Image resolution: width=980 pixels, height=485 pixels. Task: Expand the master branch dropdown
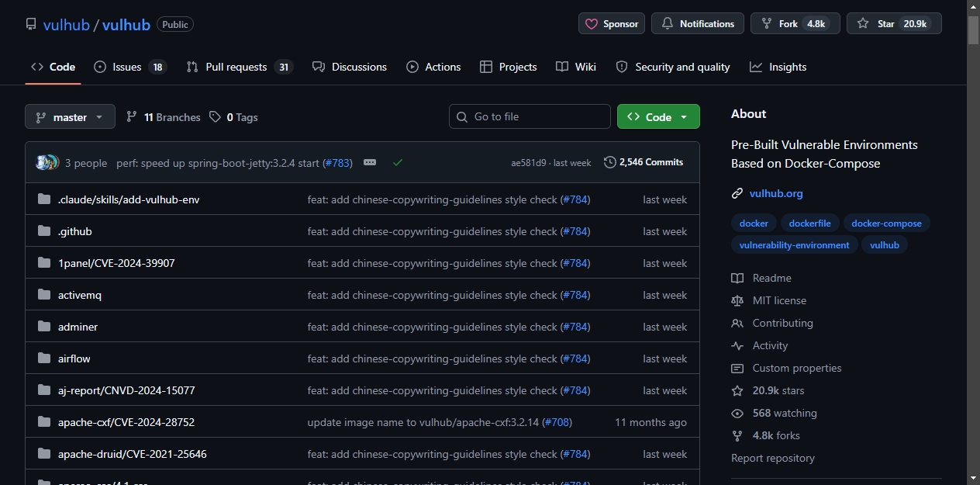(x=70, y=117)
